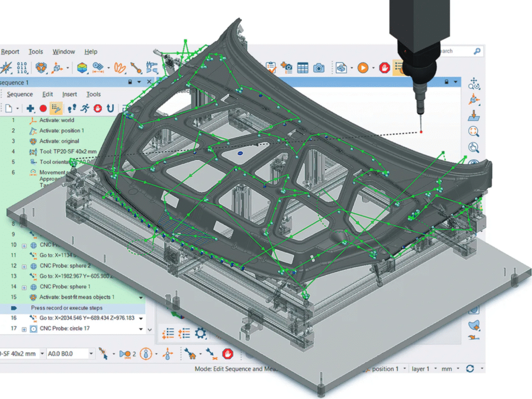The width and height of the screenshot is (532, 399).
Task: Expand step 17 CNC Probe: circle 17
Action: click(24, 329)
